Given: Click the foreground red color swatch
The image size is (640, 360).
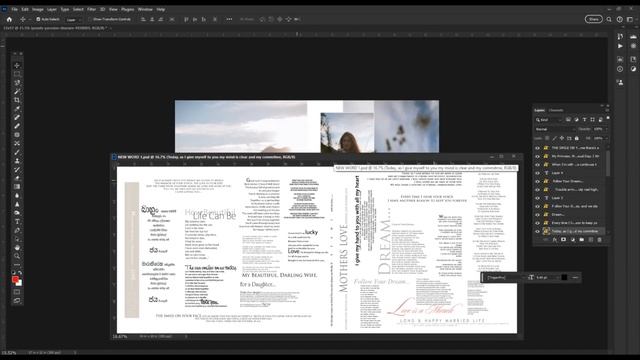Looking at the screenshot, I should click(x=15, y=280).
